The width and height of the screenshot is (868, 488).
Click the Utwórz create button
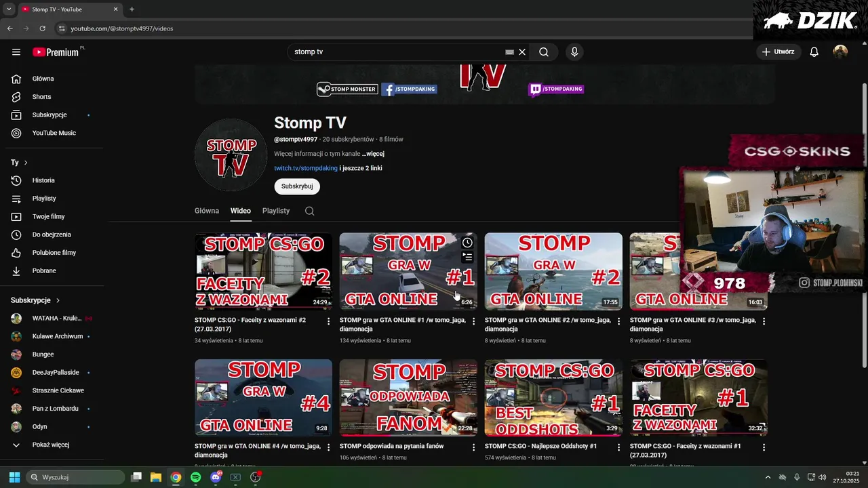point(778,52)
